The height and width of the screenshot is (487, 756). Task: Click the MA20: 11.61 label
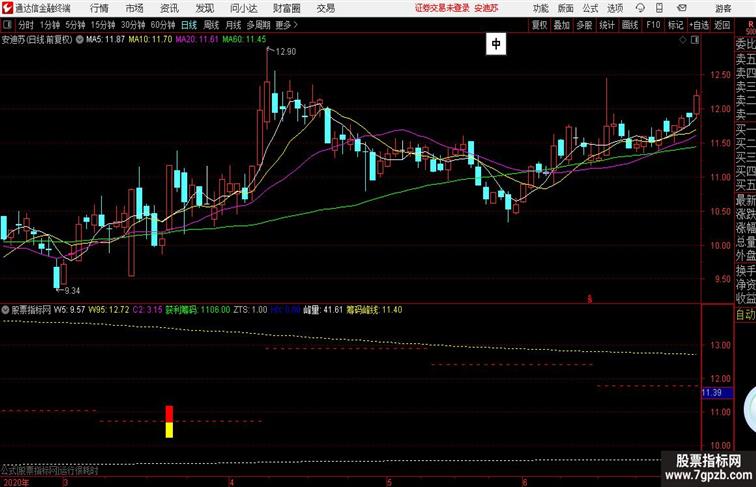(x=197, y=40)
